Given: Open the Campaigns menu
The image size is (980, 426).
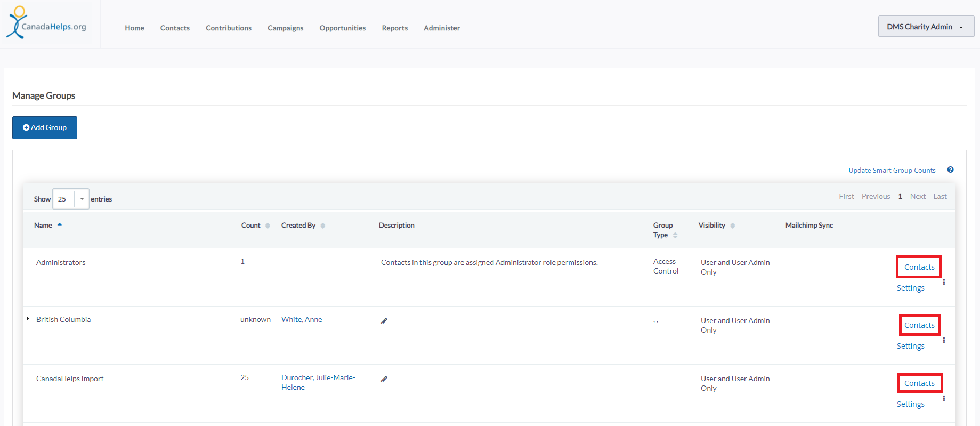Looking at the screenshot, I should (x=286, y=28).
